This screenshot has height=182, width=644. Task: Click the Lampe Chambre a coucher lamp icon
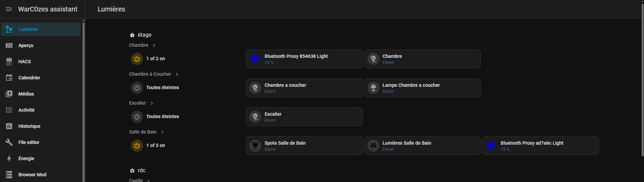click(x=373, y=88)
